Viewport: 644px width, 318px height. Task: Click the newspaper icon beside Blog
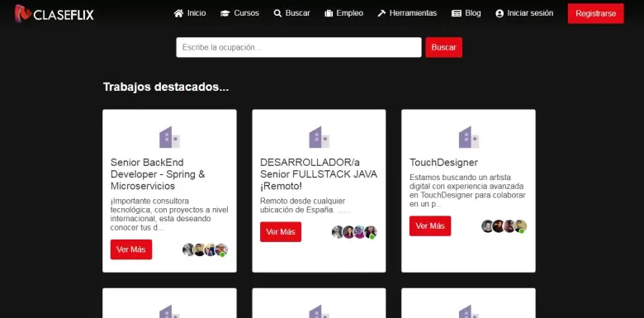click(x=457, y=13)
